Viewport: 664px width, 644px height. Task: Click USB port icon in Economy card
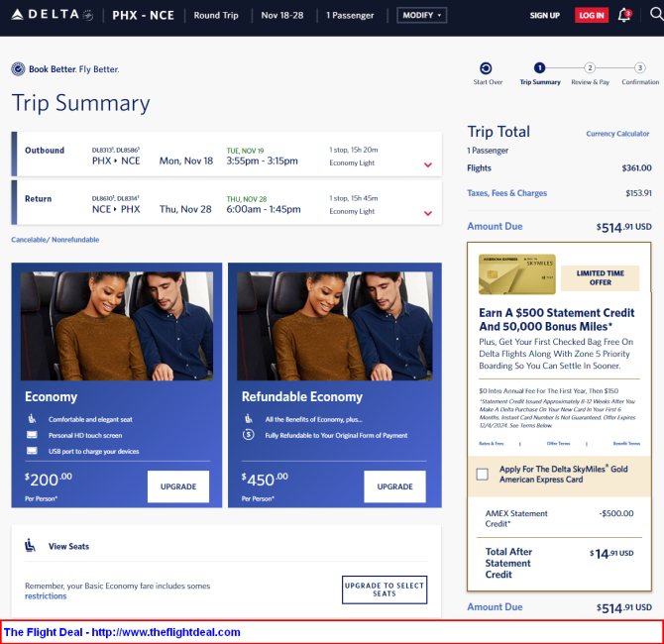(32, 451)
